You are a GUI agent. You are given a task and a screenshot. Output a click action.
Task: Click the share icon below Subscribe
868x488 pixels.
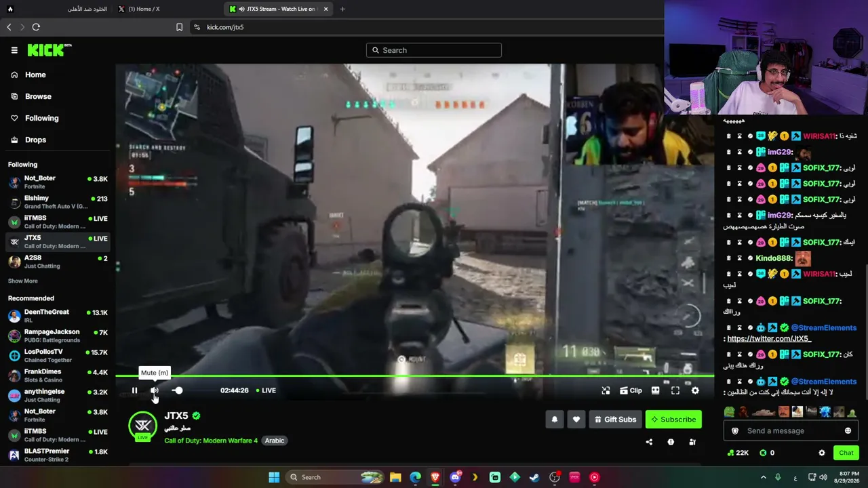click(649, 442)
